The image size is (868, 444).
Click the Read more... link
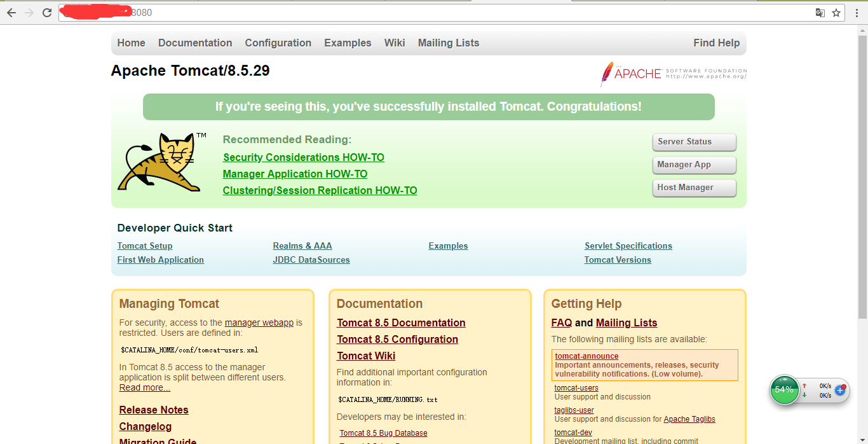[145, 387]
